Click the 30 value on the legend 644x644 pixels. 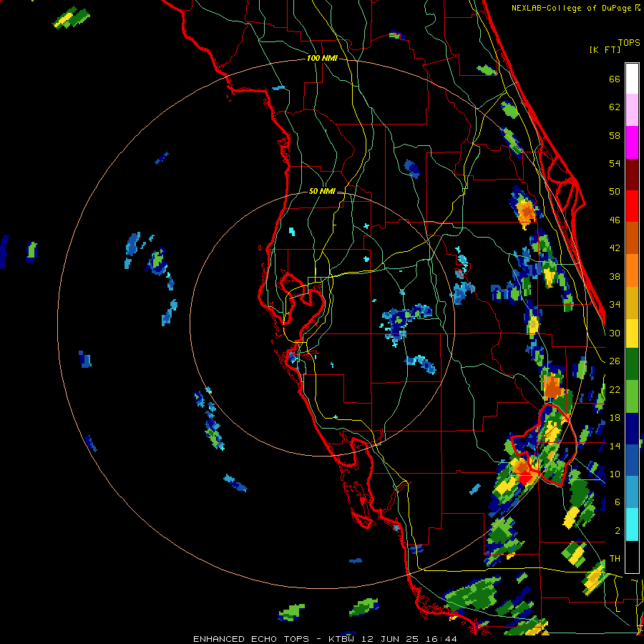pyautogui.click(x=615, y=333)
